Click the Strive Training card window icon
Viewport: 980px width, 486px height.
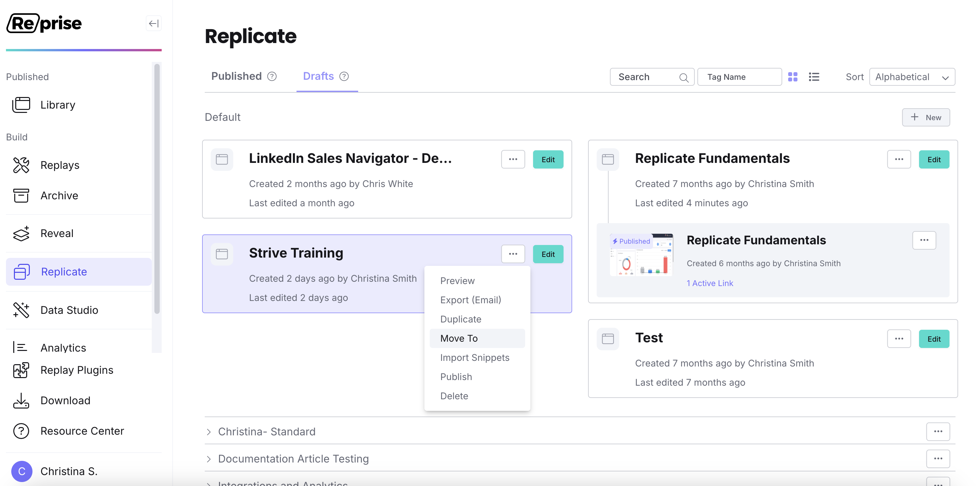point(222,254)
